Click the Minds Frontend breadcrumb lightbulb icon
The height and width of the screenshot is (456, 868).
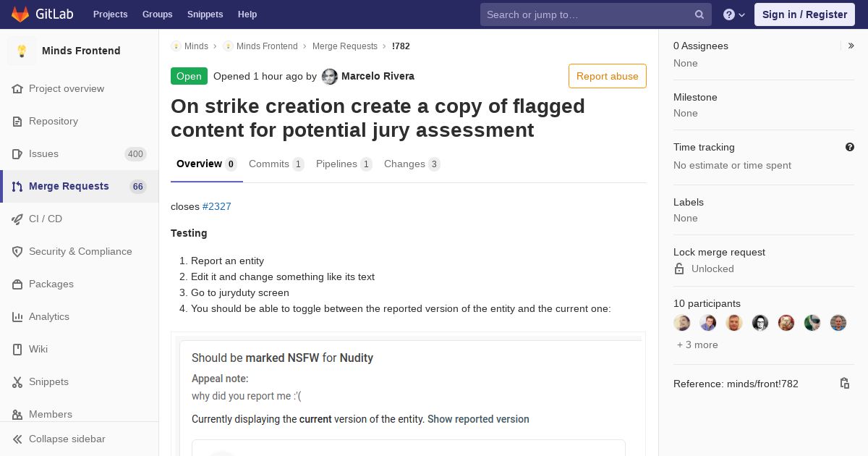click(x=228, y=46)
